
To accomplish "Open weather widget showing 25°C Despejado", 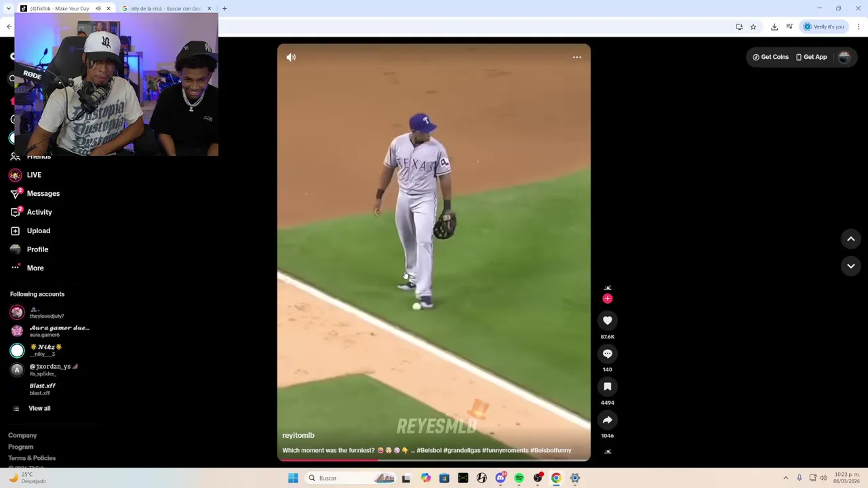I will pos(27,478).
